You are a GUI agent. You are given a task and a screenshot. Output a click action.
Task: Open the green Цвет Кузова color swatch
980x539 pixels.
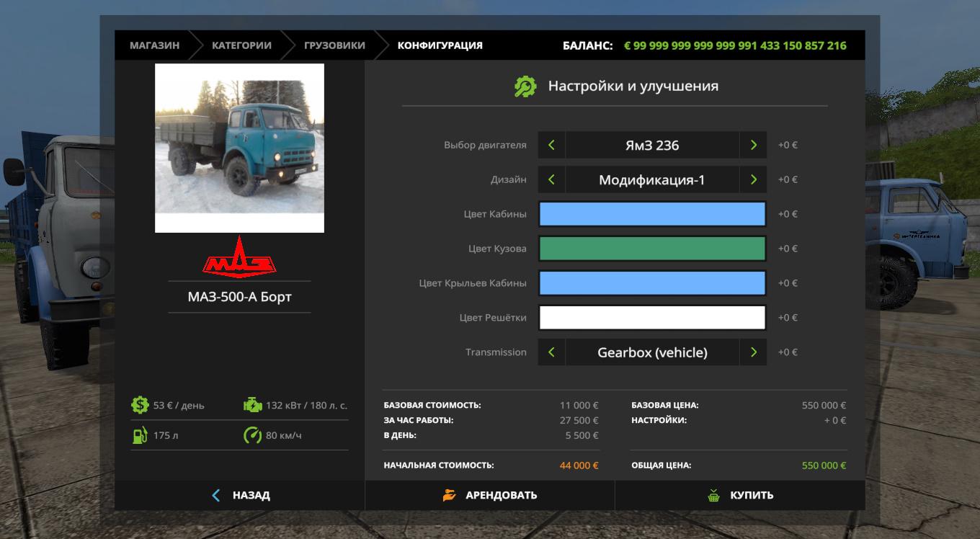point(652,249)
